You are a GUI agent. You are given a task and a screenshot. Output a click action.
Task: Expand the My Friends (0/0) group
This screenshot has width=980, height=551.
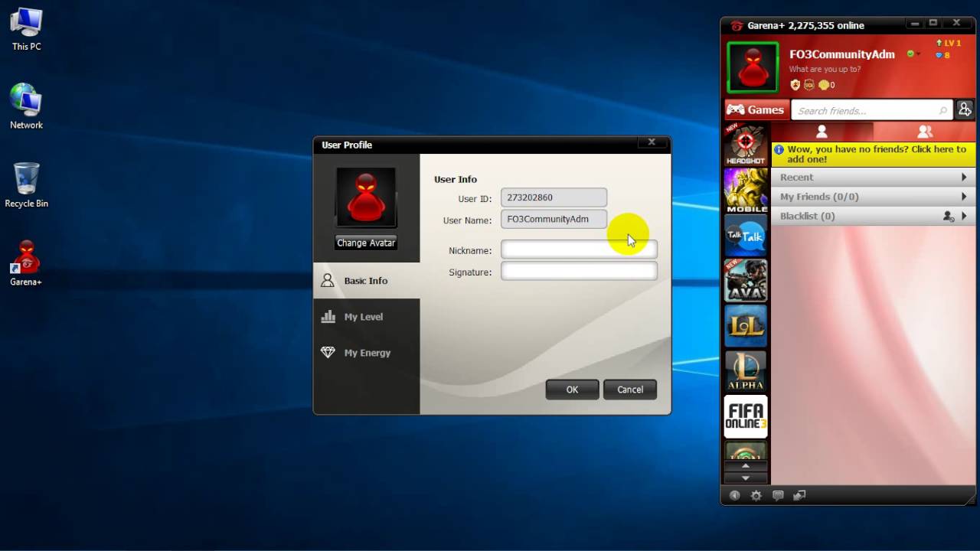click(x=873, y=197)
